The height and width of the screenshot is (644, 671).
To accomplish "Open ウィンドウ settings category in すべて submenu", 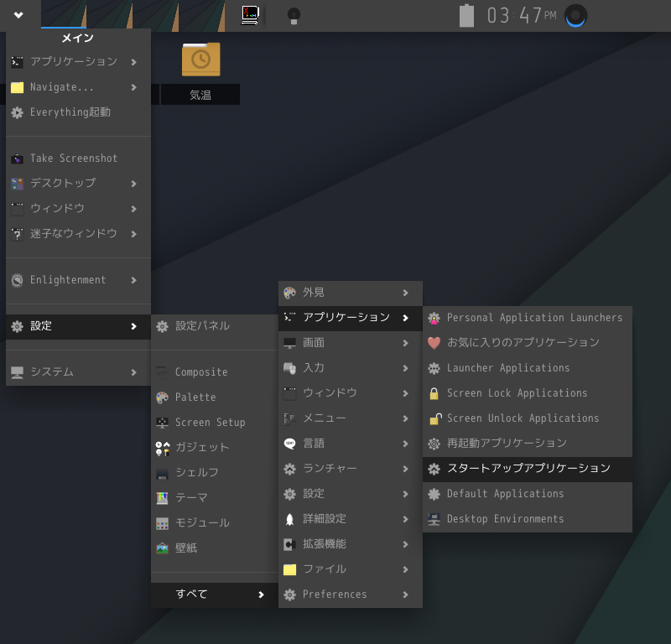I will [350, 393].
